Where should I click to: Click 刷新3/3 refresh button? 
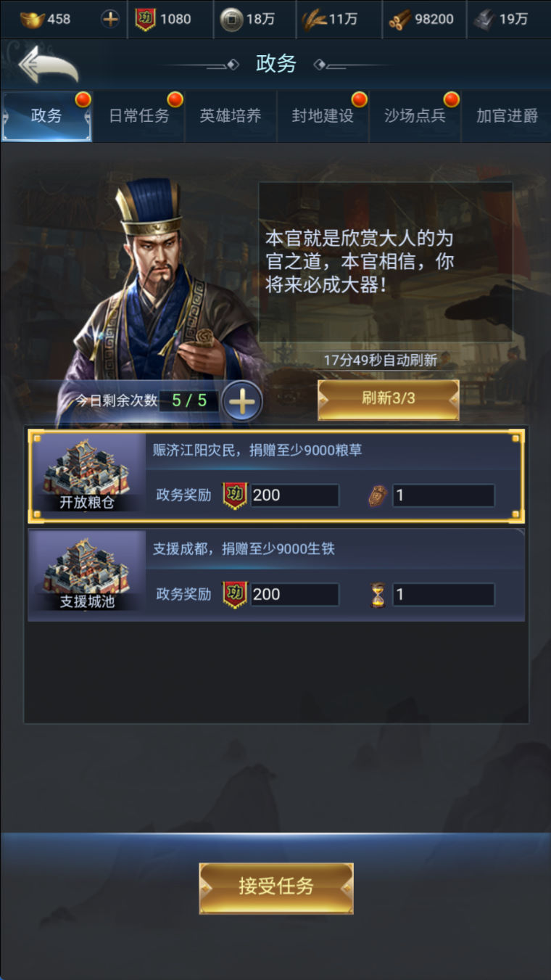click(388, 399)
